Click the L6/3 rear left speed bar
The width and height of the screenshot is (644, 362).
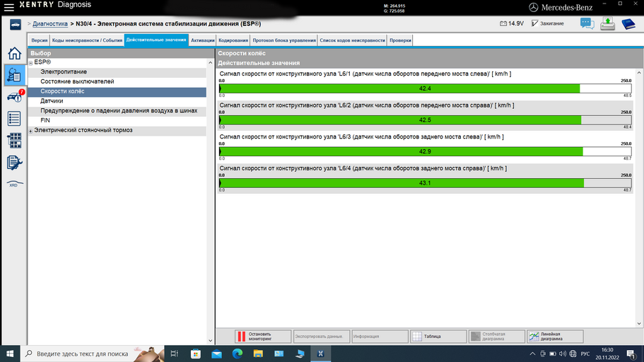425,151
